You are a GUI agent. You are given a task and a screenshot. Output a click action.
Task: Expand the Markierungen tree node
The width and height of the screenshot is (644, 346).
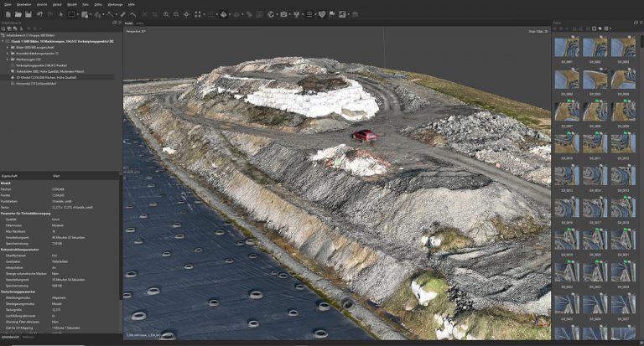pos(8,59)
